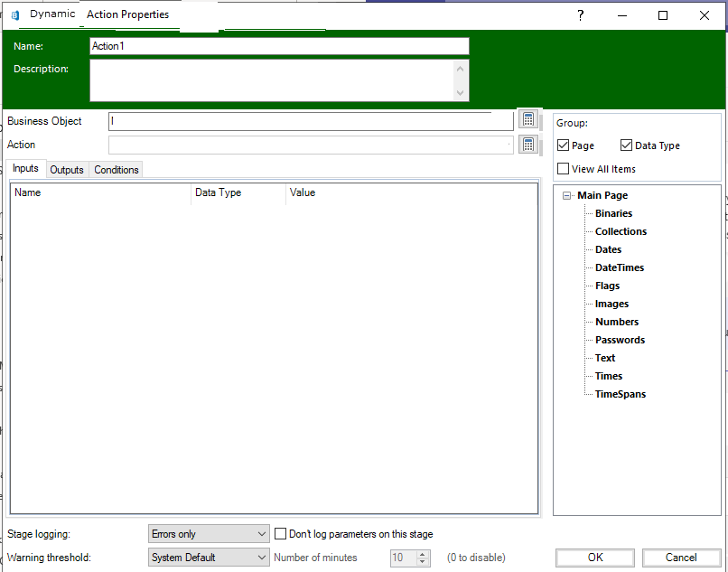Switch to the Outputs tab

click(67, 170)
